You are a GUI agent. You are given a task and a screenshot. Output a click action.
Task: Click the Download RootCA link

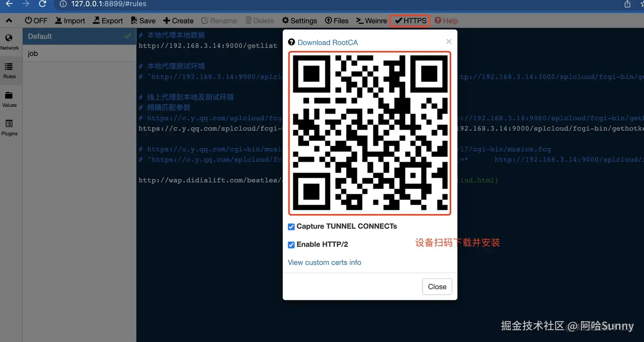coord(328,42)
